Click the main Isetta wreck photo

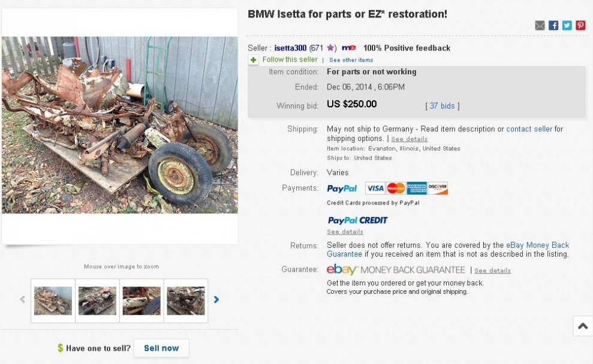coord(120,125)
